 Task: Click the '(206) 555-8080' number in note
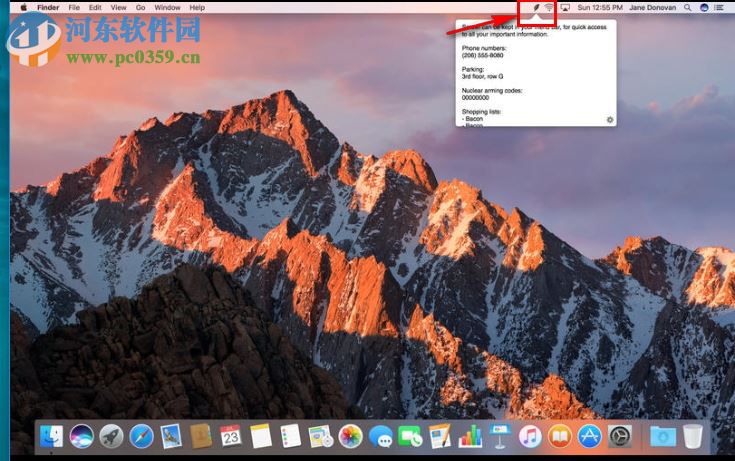[482, 55]
